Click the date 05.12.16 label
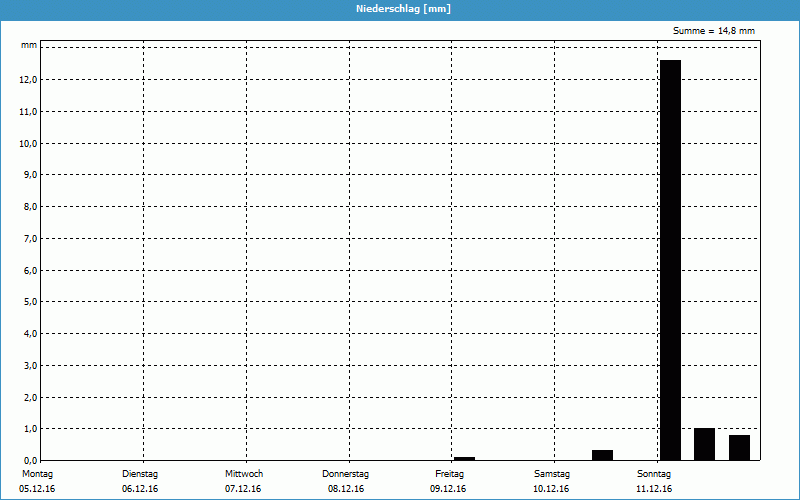This screenshot has width=800, height=500. tap(37, 489)
